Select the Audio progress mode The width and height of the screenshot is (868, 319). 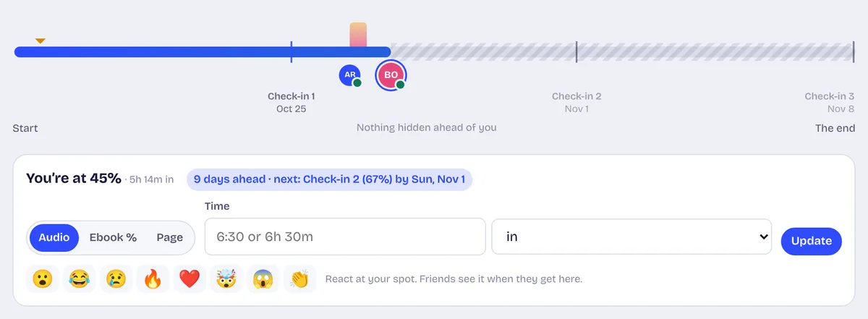pos(54,237)
